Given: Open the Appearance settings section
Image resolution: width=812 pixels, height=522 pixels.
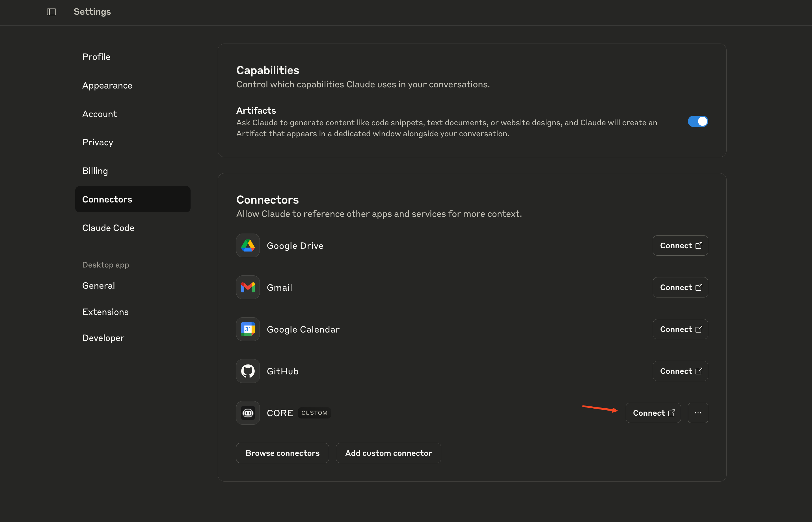Looking at the screenshot, I should tap(107, 85).
